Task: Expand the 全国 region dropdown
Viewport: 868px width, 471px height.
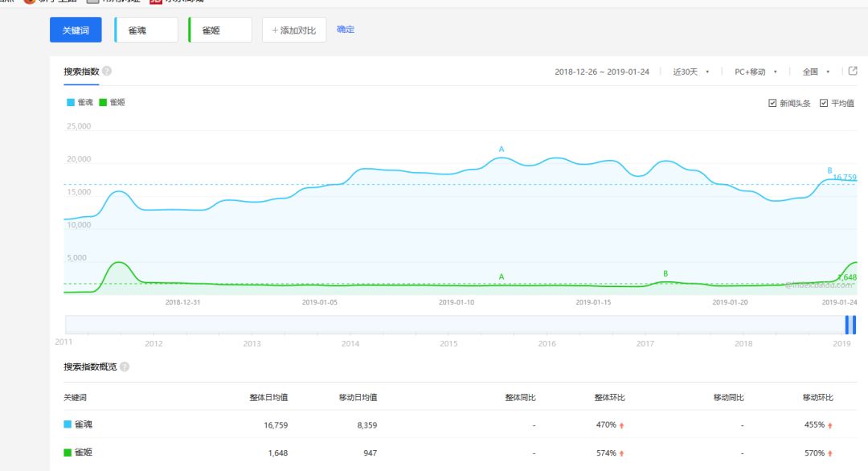Action: coord(816,72)
